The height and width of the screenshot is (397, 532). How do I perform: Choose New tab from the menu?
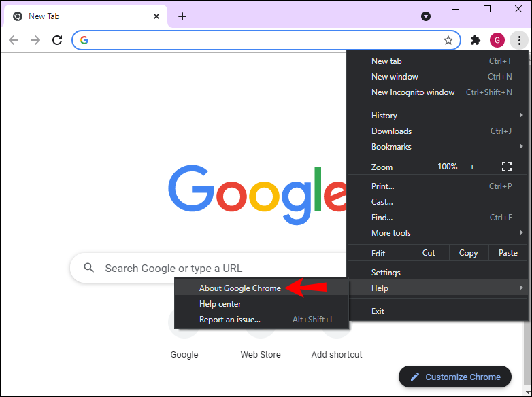pyautogui.click(x=437, y=61)
